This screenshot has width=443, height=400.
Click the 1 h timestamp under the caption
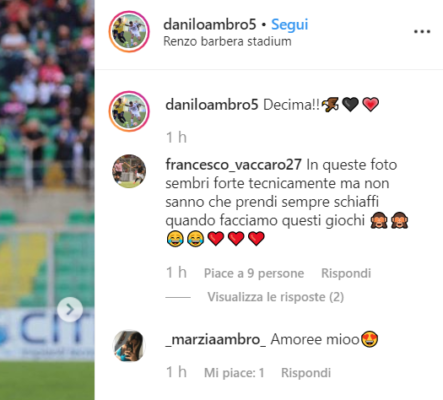tap(176, 137)
